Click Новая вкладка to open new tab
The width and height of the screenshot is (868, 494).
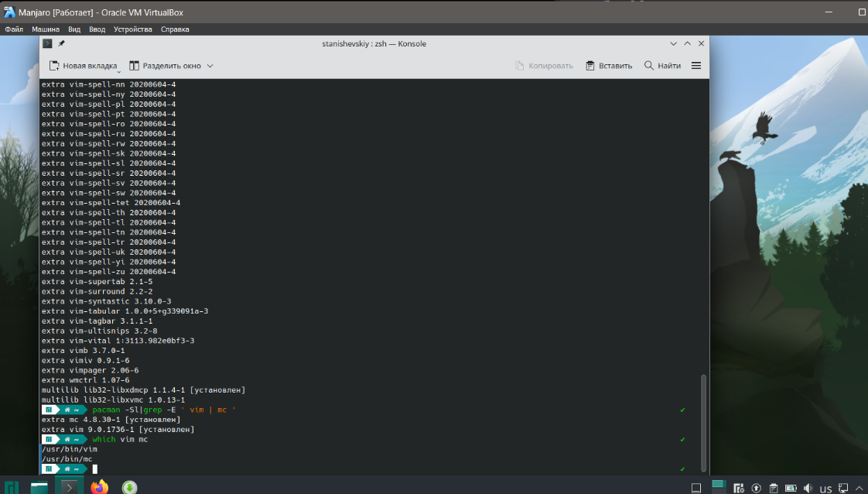pos(84,66)
